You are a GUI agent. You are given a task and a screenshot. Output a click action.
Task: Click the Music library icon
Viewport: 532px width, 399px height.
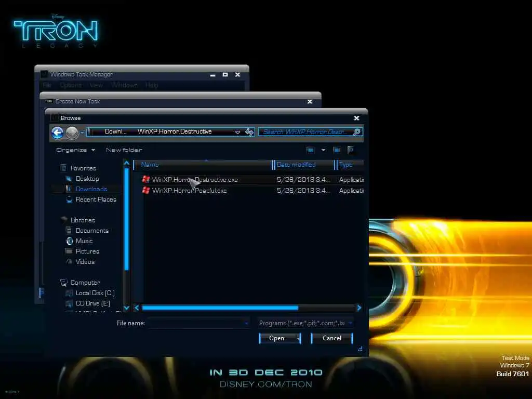(69, 241)
